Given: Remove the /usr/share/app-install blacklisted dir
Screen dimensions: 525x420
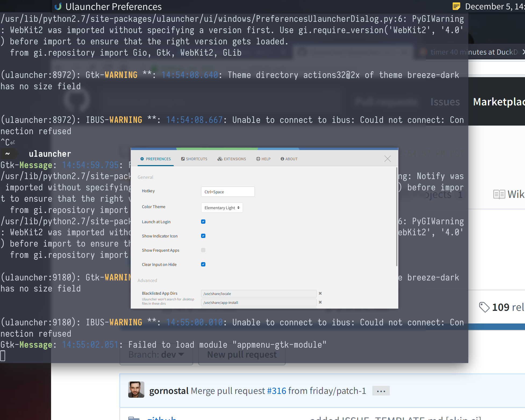Looking at the screenshot, I should point(320,302).
